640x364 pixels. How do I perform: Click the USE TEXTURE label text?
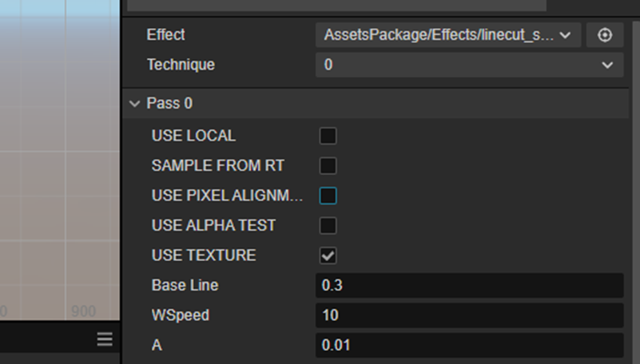pyautogui.click(x=203, y=255)
